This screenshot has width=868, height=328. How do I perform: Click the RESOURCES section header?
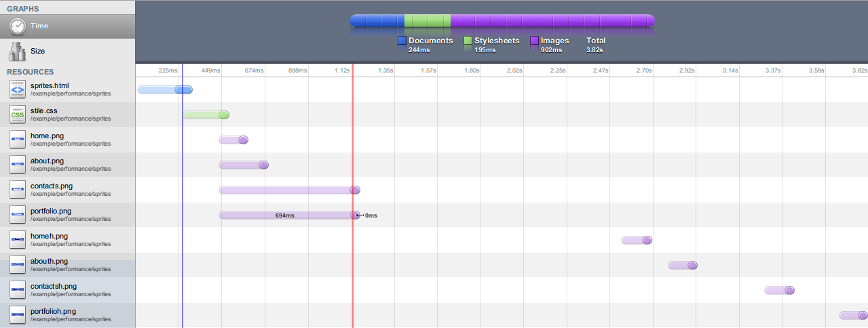(31, 72)
